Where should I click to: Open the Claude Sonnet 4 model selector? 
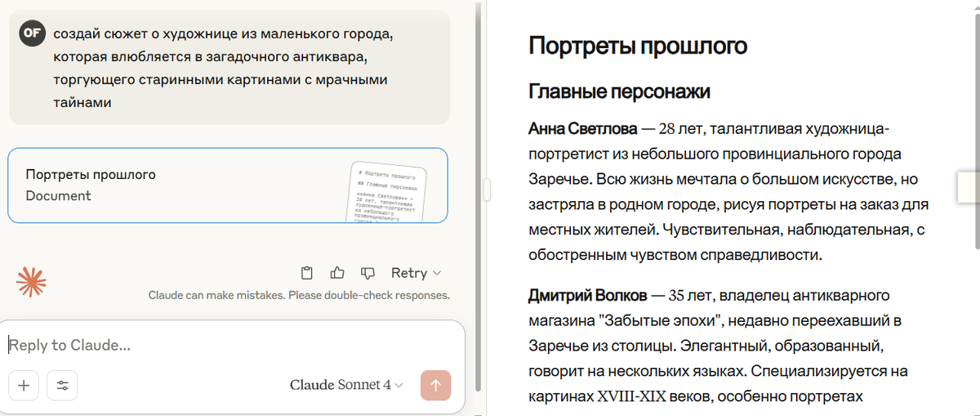(x=346, y=385)
